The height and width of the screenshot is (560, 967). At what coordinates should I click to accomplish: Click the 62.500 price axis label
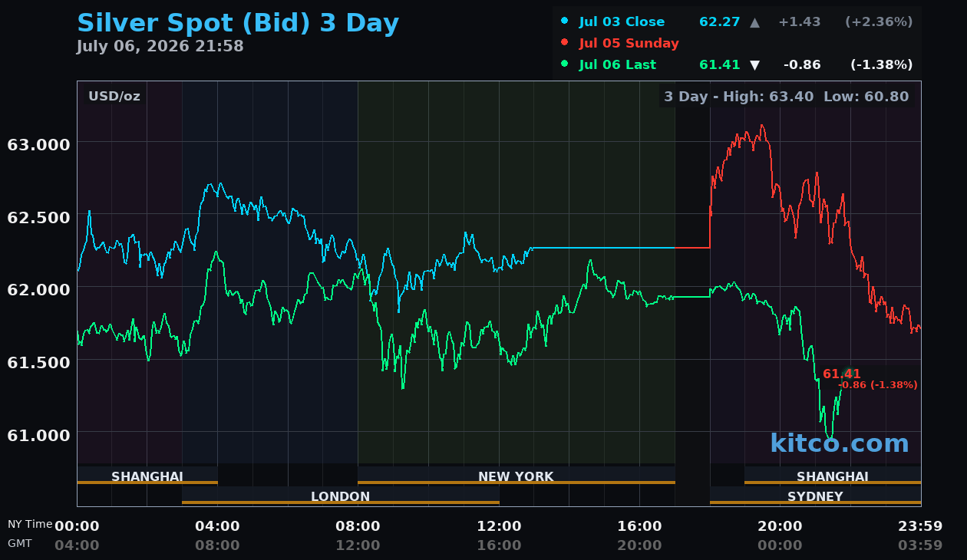coord(38,217)
